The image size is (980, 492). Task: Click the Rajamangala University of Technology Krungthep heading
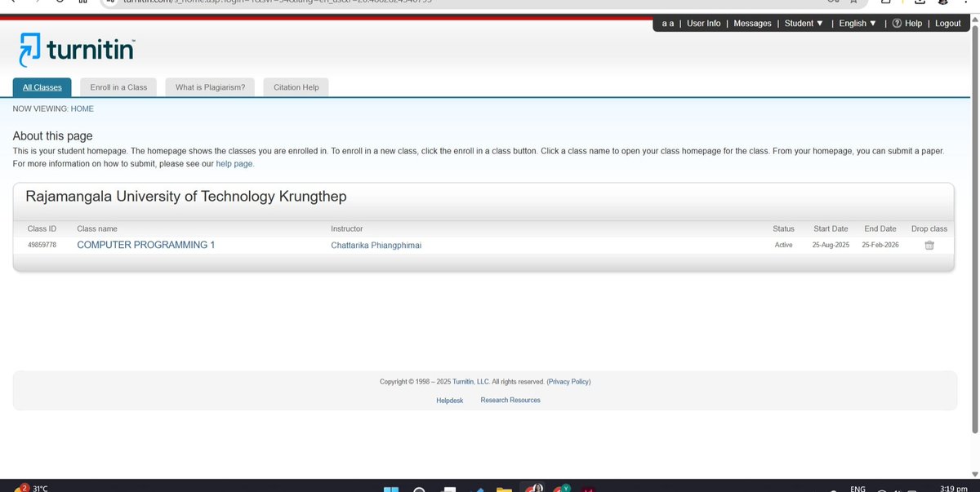[187, 197]
